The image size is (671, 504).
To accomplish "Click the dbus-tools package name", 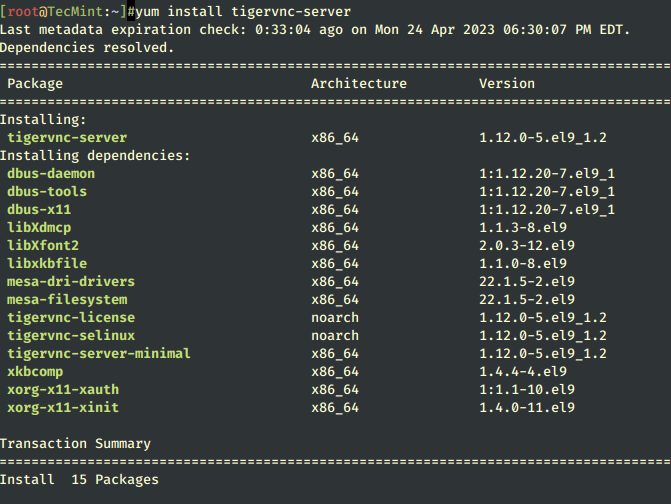I will (47, 192).
